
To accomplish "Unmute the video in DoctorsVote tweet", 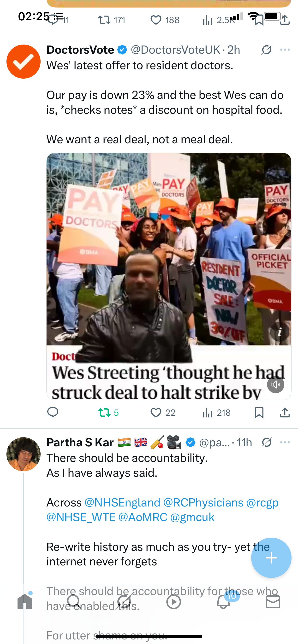I will pos(275,385).
